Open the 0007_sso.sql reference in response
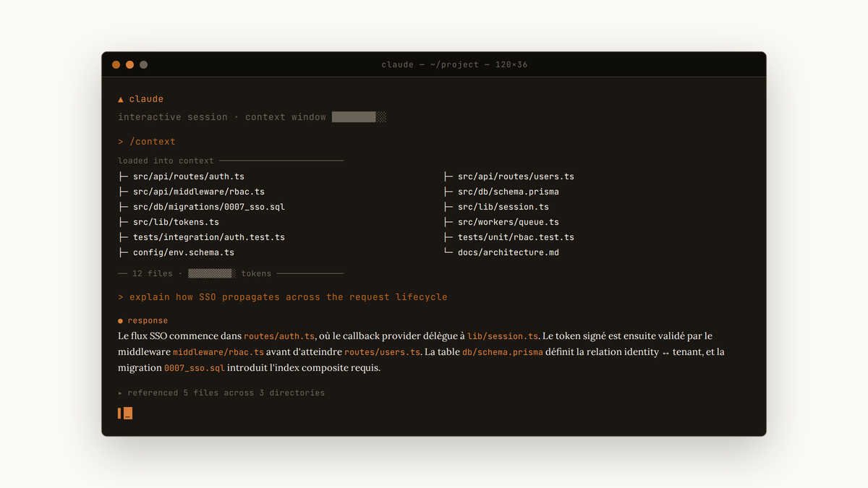 pos(195,369)
